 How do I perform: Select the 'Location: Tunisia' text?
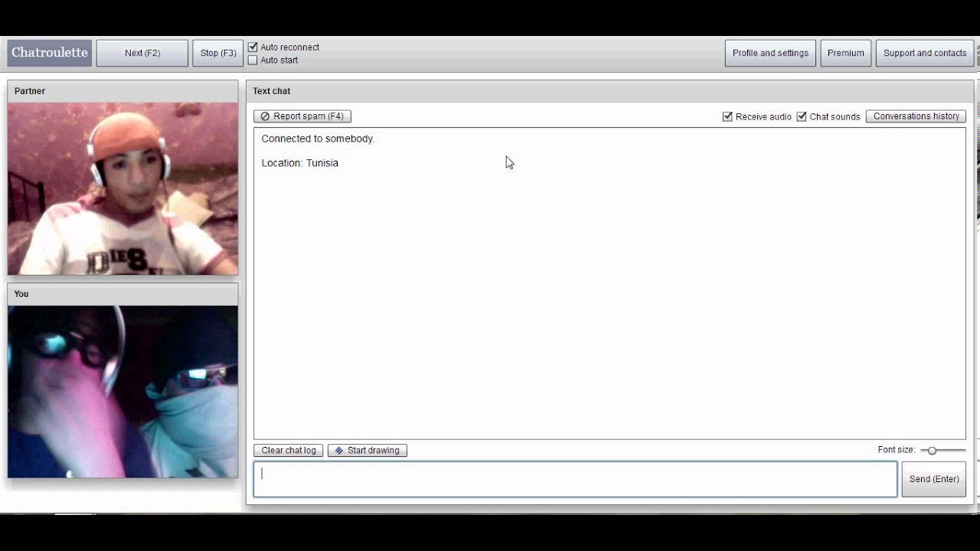coord(300,163)
